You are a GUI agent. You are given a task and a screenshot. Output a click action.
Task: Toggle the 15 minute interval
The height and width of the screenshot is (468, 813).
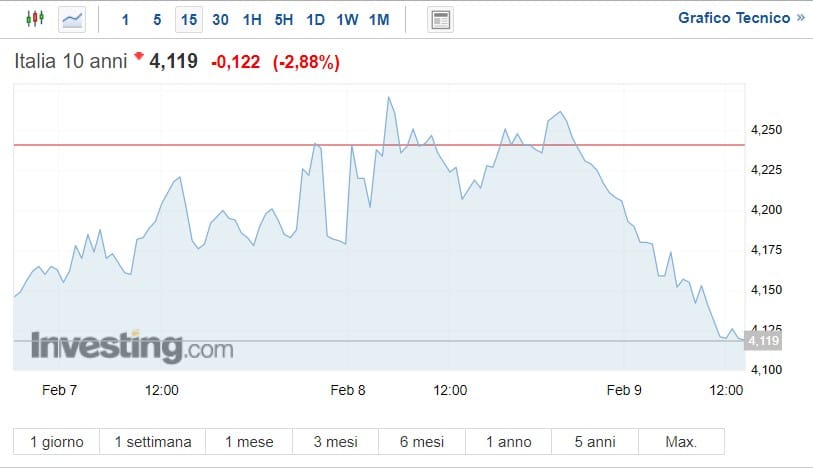point(189,19)
